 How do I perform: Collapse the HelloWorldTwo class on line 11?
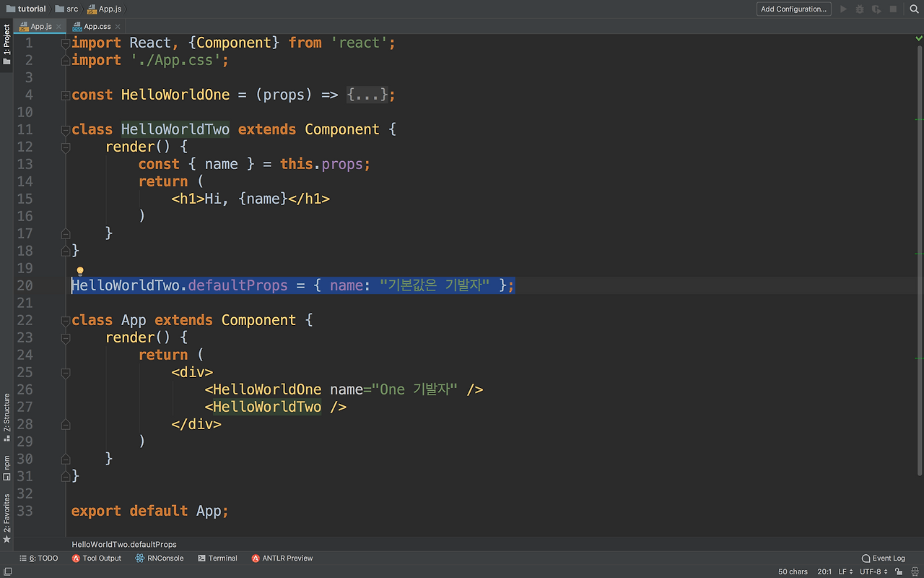(66, 130)
